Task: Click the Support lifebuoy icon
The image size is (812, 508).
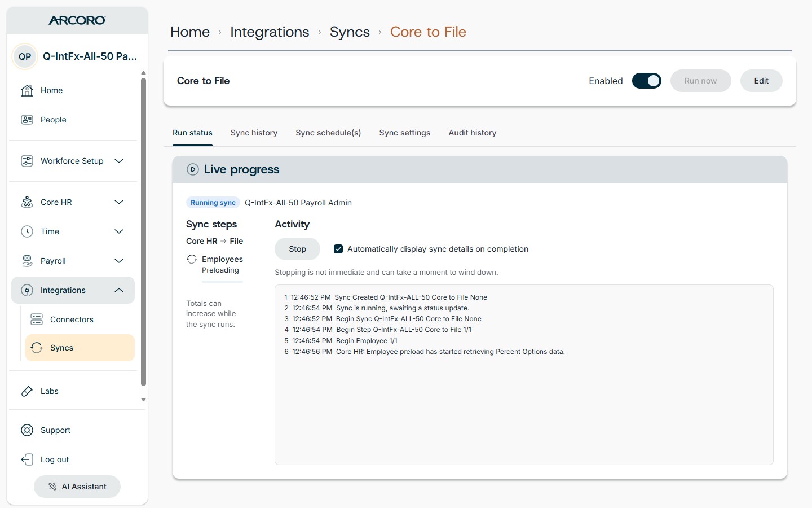Action: [x=27, y=430]
